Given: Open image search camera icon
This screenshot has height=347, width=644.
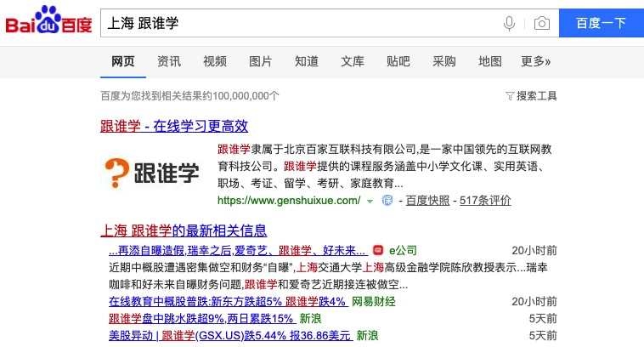Looking at the screenshot, I should pyautogui.click(x=542, y=24).
